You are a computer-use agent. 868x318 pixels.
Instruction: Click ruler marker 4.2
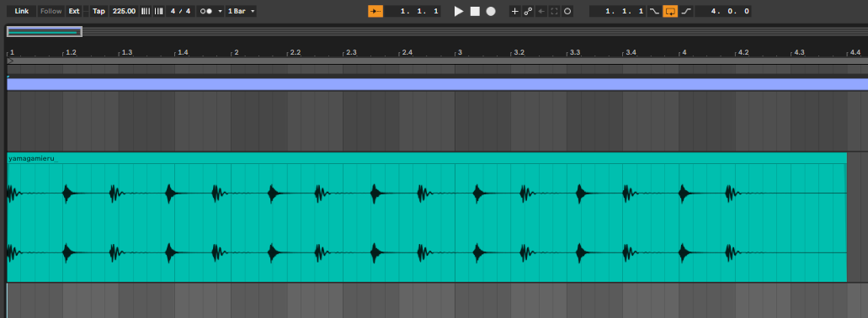pos(743,52)
